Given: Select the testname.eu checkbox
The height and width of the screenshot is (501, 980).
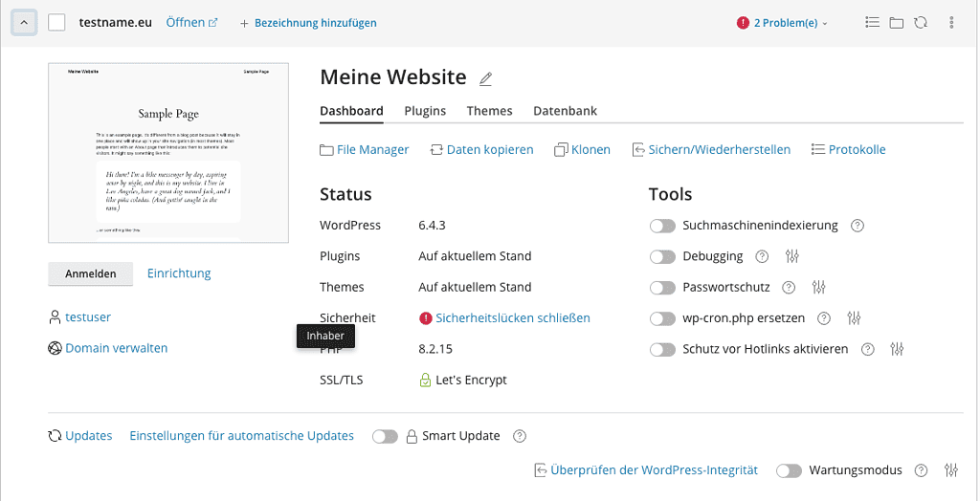Looking at the screenshot, I should pos(56,22).
